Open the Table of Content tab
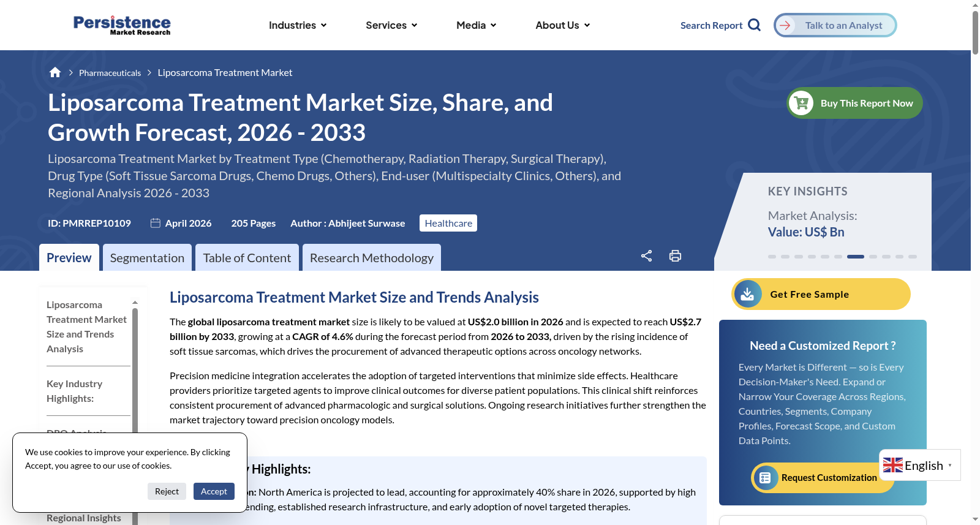The height and width of the screenshot is (525, 980). pos(247,257)
